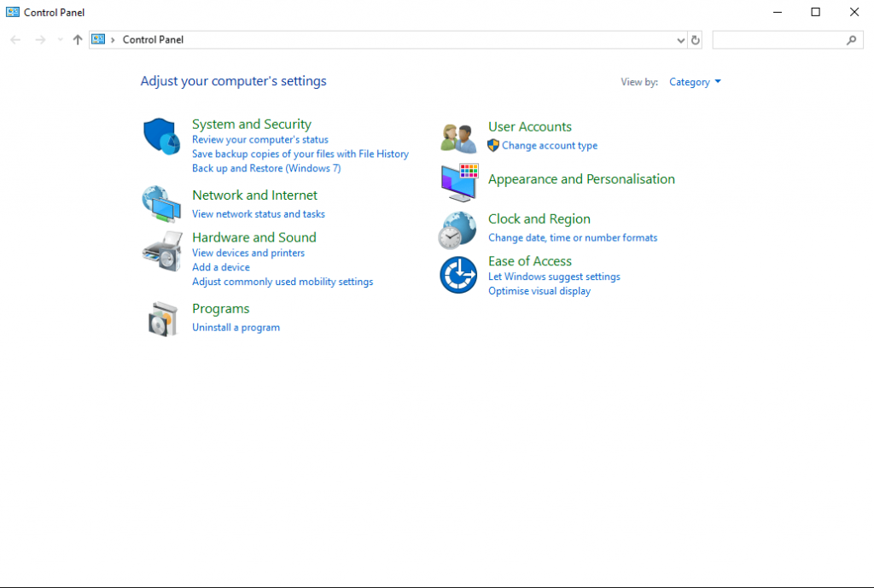Screen dimensions: 874x588
Task: Click View network status and tasks
Action: (x=259, y=214)
